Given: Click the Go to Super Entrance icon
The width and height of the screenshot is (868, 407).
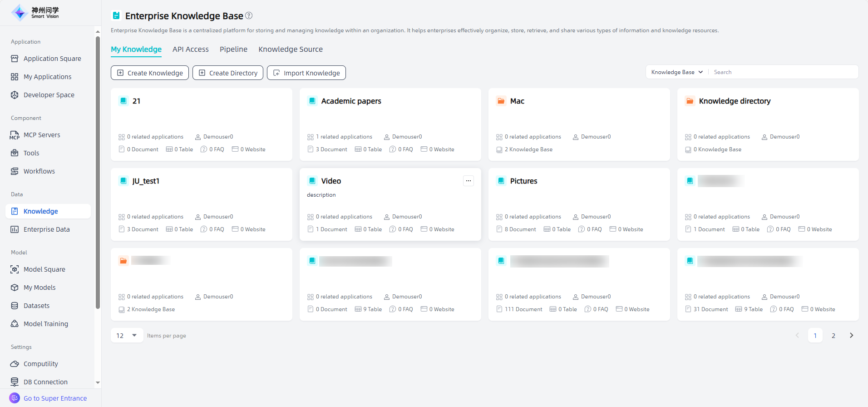Looking at the screenshot, I should (15, 398).
